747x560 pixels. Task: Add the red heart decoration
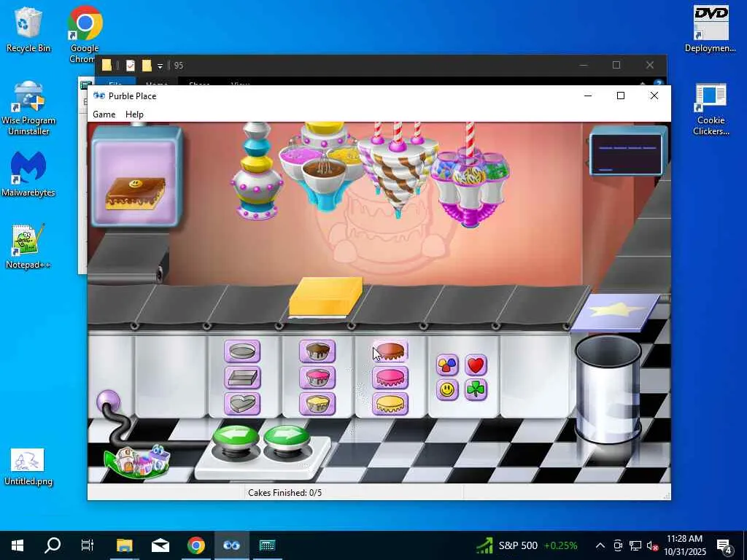tap(476, 365)
